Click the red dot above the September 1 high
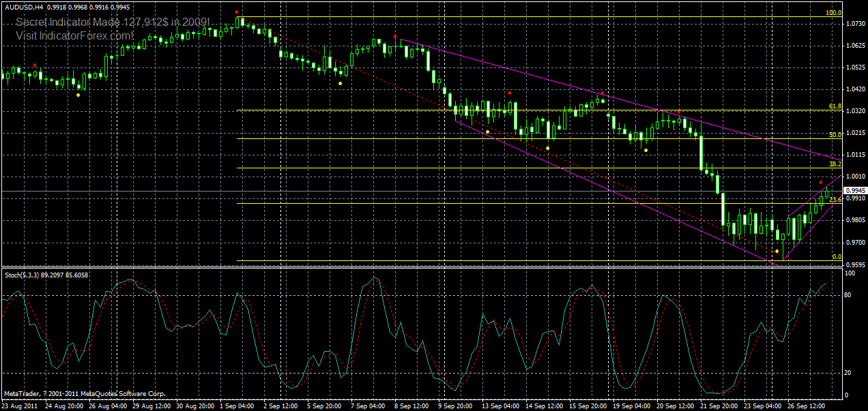The height and width of the screenshot is (411, 868). click(237, 12)
